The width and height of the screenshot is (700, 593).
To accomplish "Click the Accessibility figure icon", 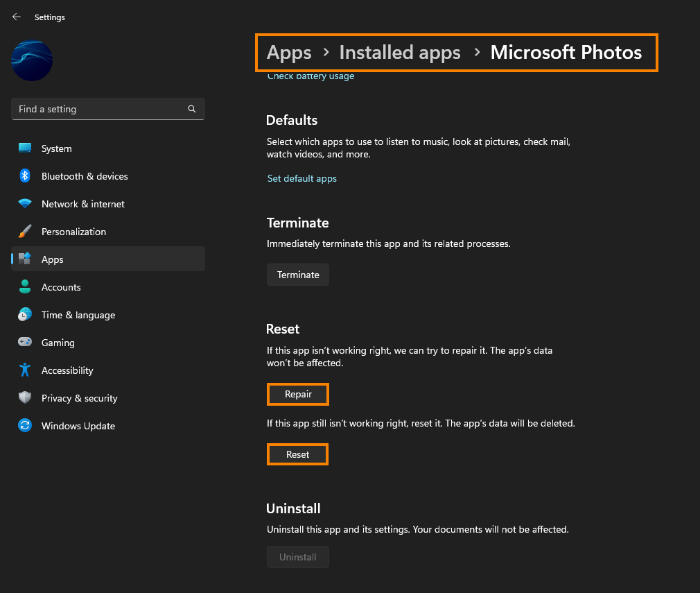I will click(25, 370).
